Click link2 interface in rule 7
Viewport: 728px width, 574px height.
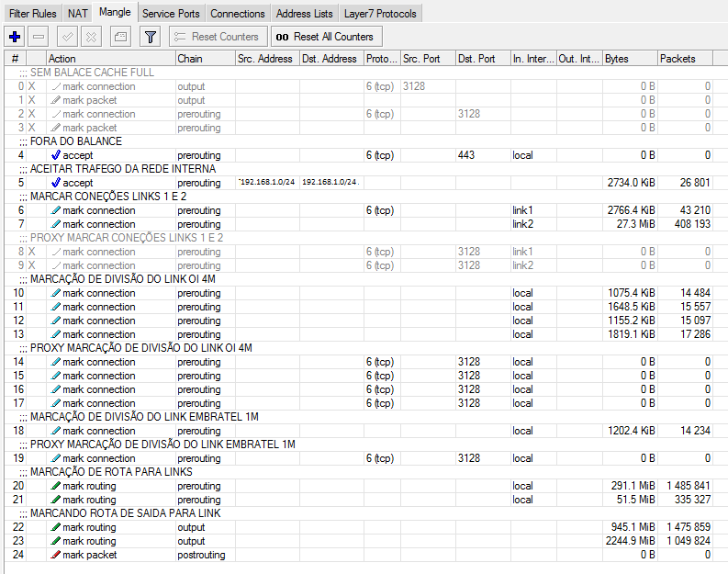[x=522, y=224]
